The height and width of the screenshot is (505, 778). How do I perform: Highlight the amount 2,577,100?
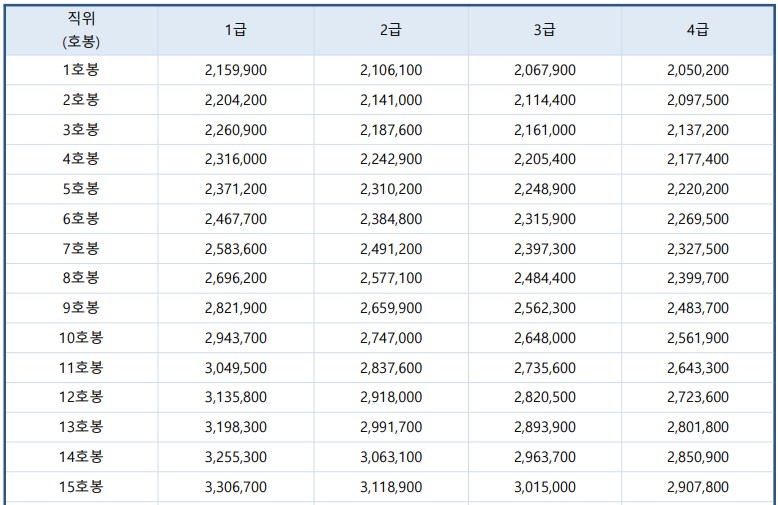point(391,278)
